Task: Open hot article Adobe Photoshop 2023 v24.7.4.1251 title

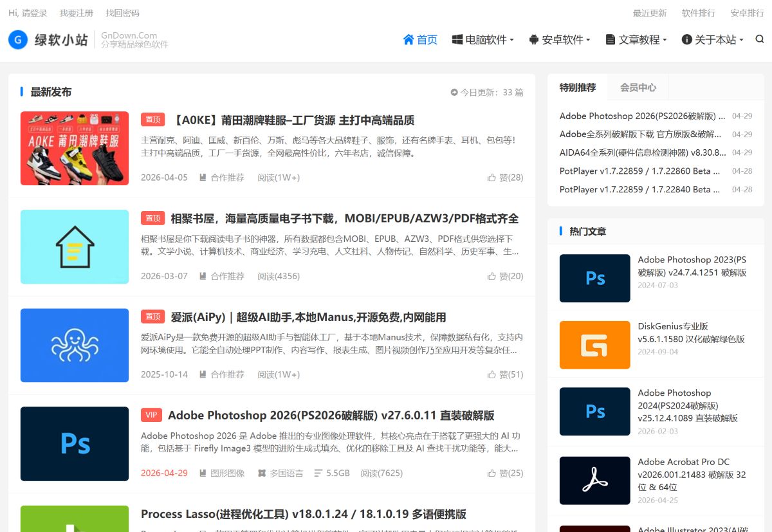Action: pos(692,266)
